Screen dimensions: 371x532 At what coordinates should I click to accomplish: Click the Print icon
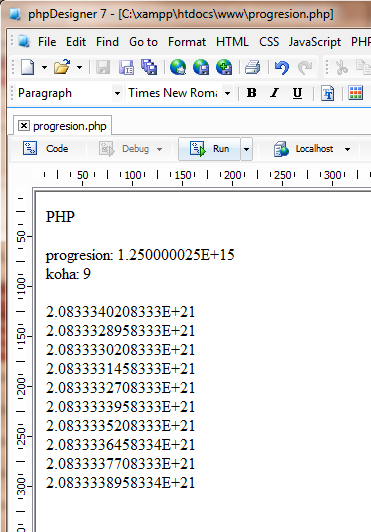coord(253,67)
